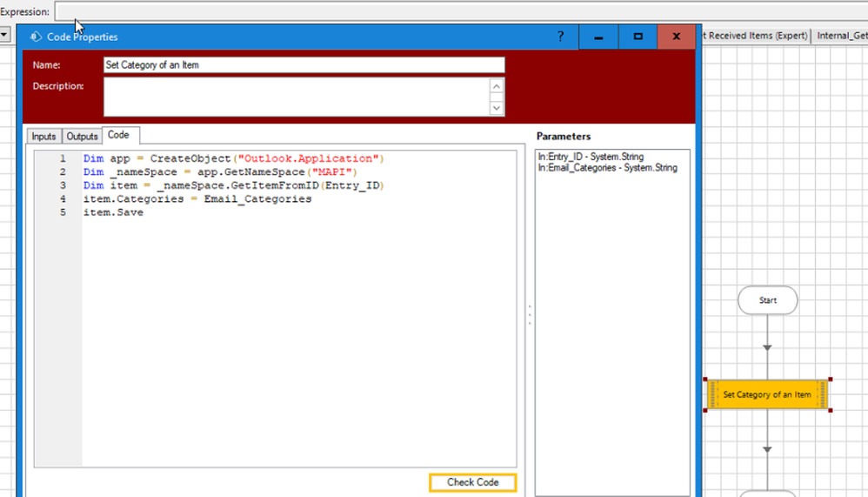This screenshot has width=868, height=497.
Task: Switch to the Inputs tab
Action: pyautogui.click(x=43, y=136)
